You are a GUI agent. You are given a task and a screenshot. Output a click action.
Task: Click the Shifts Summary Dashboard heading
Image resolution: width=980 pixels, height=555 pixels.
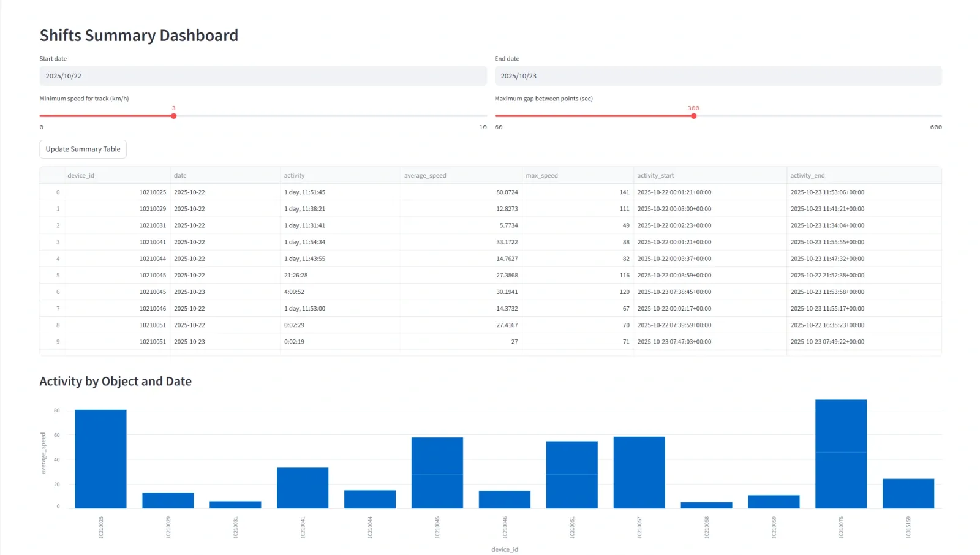(139, 35)
